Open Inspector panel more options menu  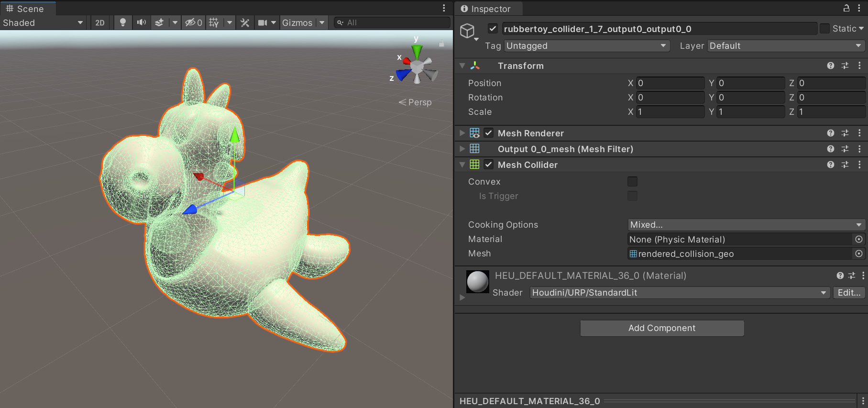859,8
